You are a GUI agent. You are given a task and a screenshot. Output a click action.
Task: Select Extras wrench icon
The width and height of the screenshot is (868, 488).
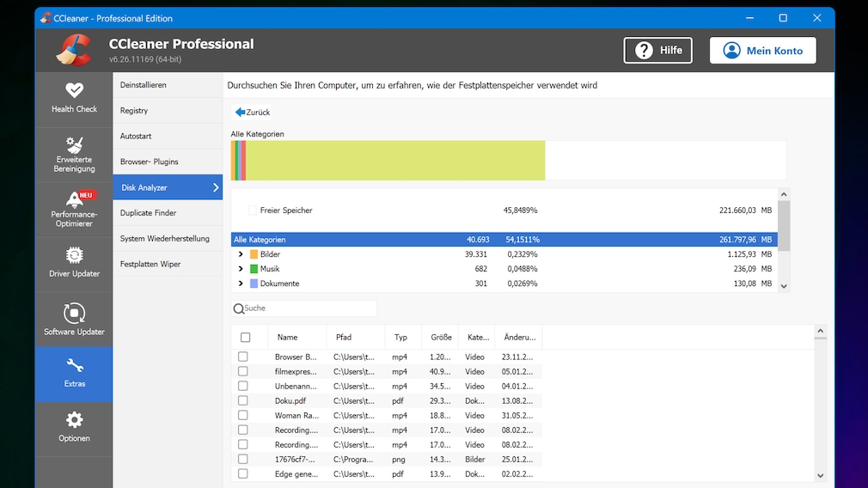click(x=74, y=365)
